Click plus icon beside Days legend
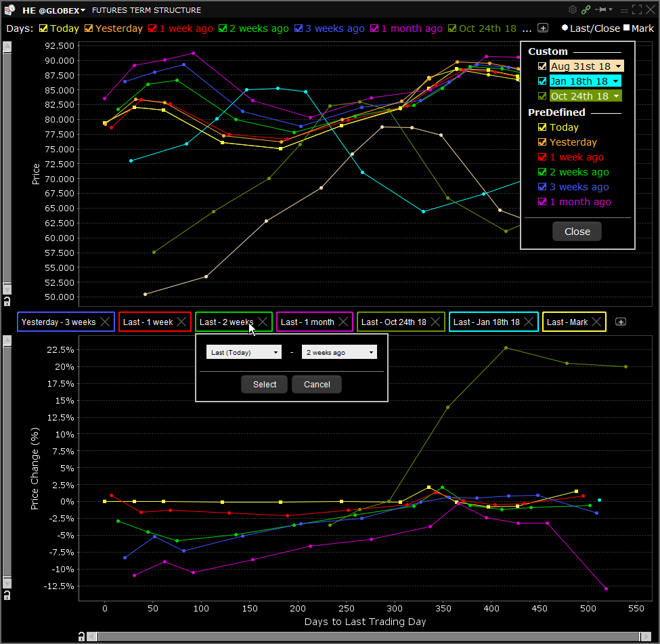This screenshot has height=644, width=660. 543,28
